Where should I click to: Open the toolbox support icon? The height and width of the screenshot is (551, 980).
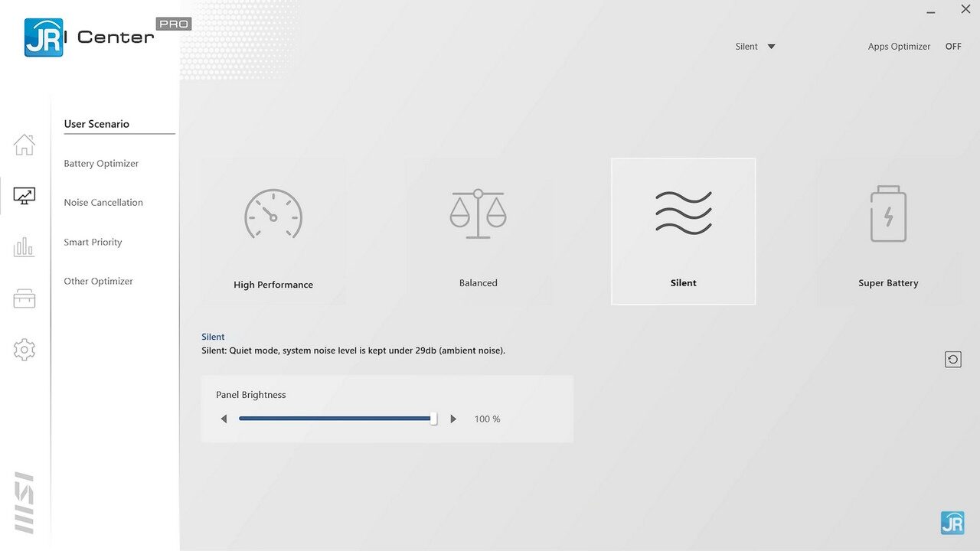point(24,298)
